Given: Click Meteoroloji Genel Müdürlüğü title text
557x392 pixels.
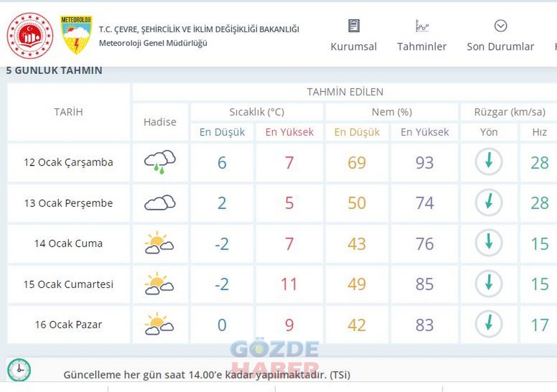Looking at the screenshot, I should pyautogui.click(x=153, y=43).
